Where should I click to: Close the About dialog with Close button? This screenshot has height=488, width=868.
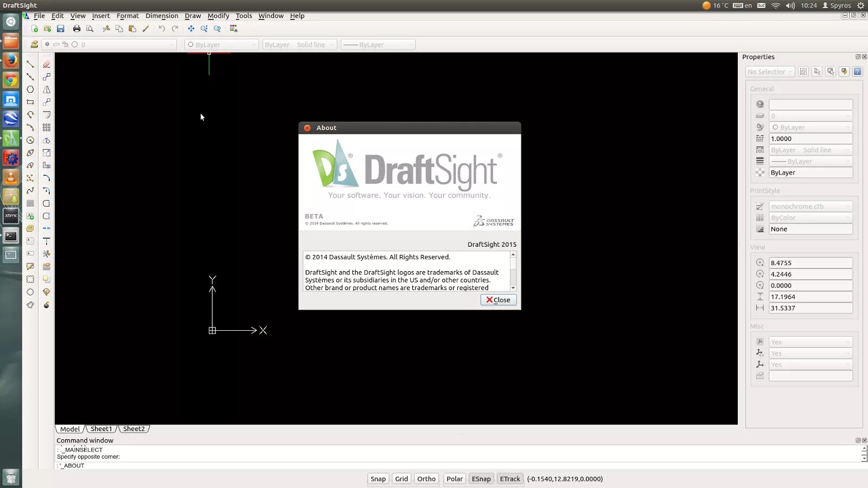point(499,300)
